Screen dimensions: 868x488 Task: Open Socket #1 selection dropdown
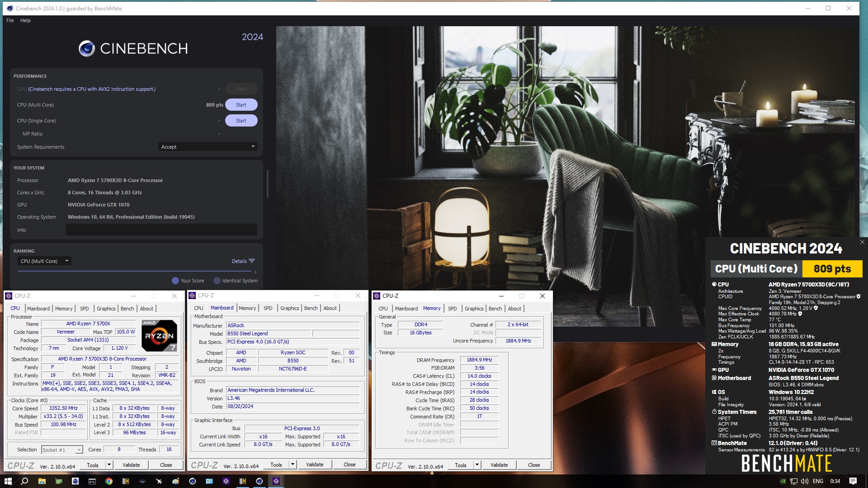pos(62,450)
